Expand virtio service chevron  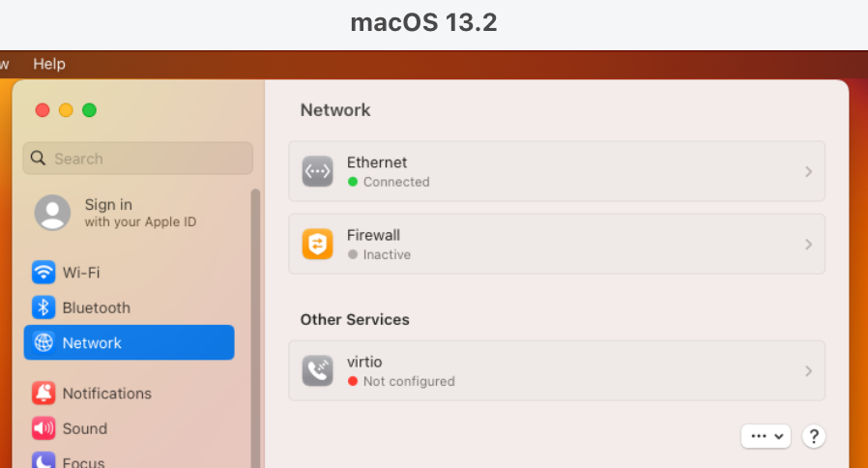[808, 370]
